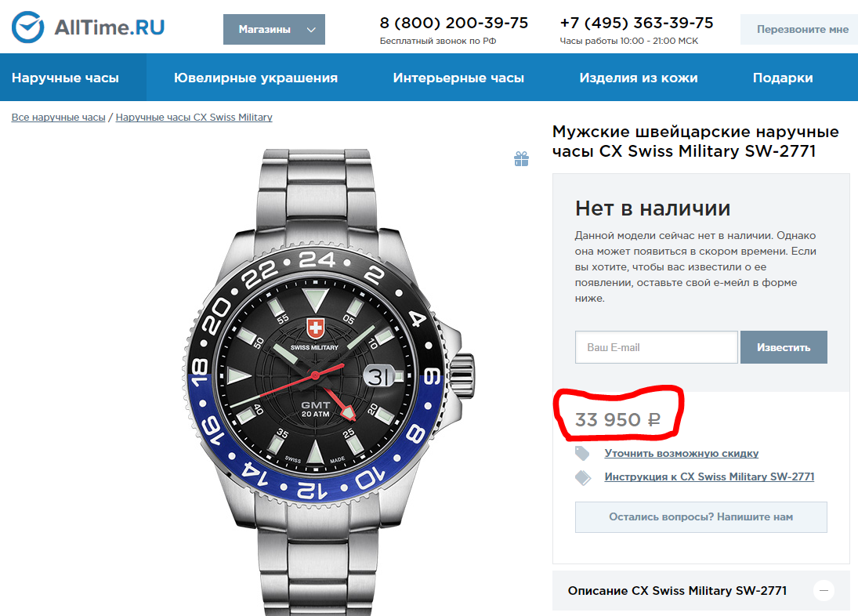Click the Перезвоните мне button

pyautogui.click(x=799, y=30)
